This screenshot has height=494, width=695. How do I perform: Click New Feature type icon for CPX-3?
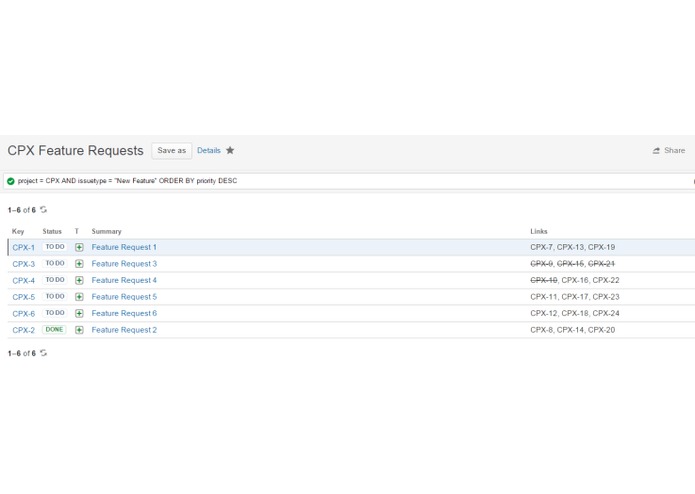(79, 264)
